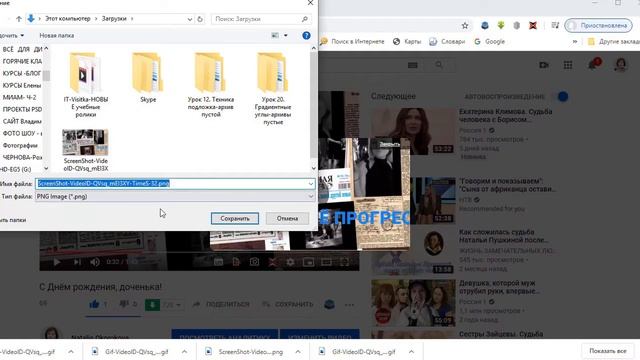Open the Карты bookmark
The image size is (640, 360).
click(x=407, y=42)
